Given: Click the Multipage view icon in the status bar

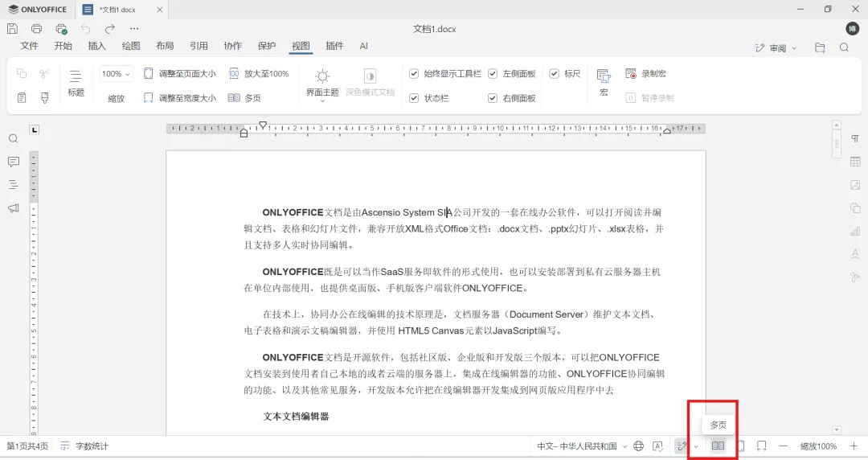Looking at the screenshot, I should click(718, 446).
